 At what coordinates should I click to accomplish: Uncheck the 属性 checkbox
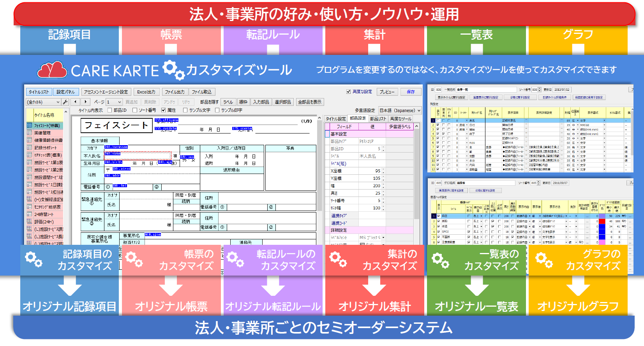[x=164, y=111]
